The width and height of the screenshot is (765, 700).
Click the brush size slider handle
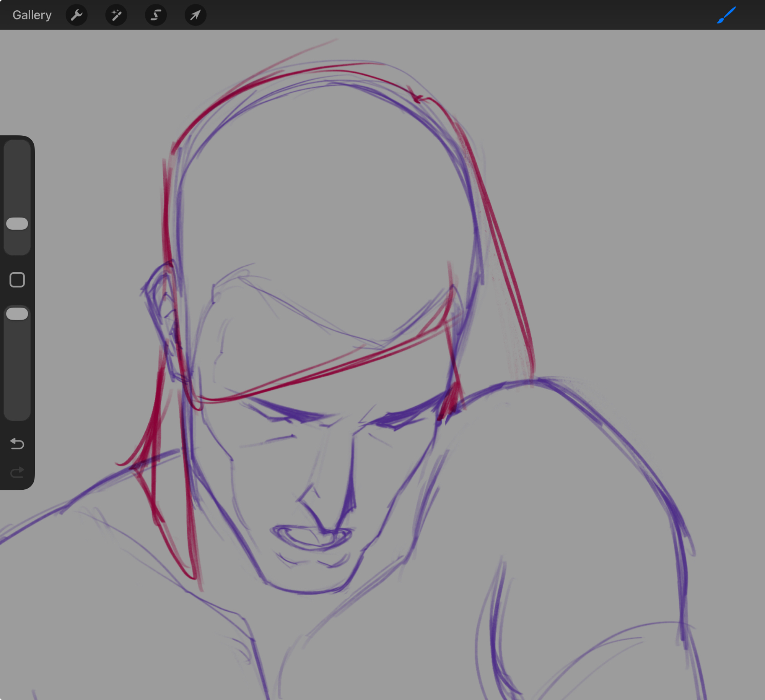(17, 224)
